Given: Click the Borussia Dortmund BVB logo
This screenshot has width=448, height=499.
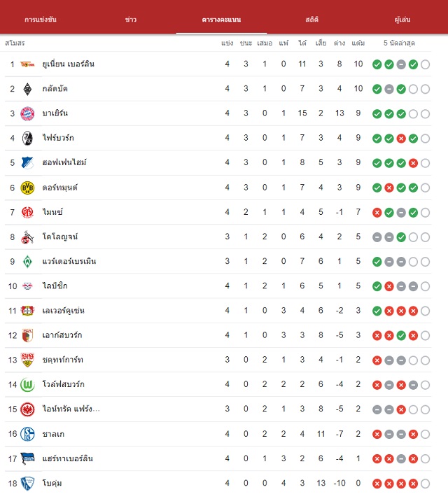Looking at the screenshot, I should (27, 188).
